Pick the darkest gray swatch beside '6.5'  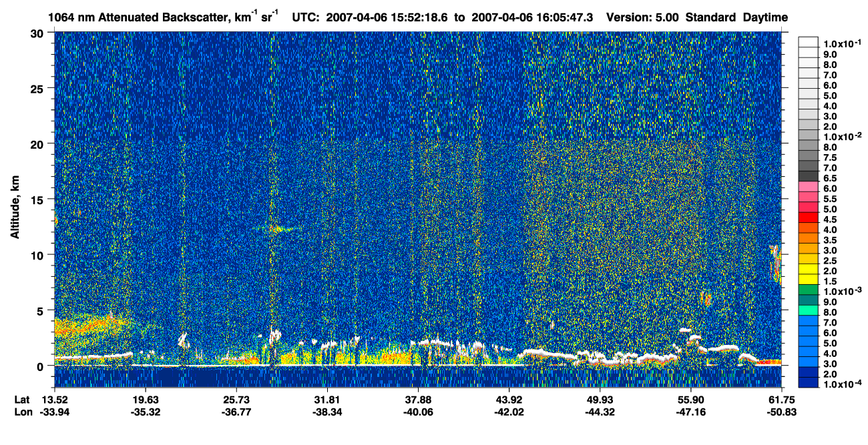[809, 175]
